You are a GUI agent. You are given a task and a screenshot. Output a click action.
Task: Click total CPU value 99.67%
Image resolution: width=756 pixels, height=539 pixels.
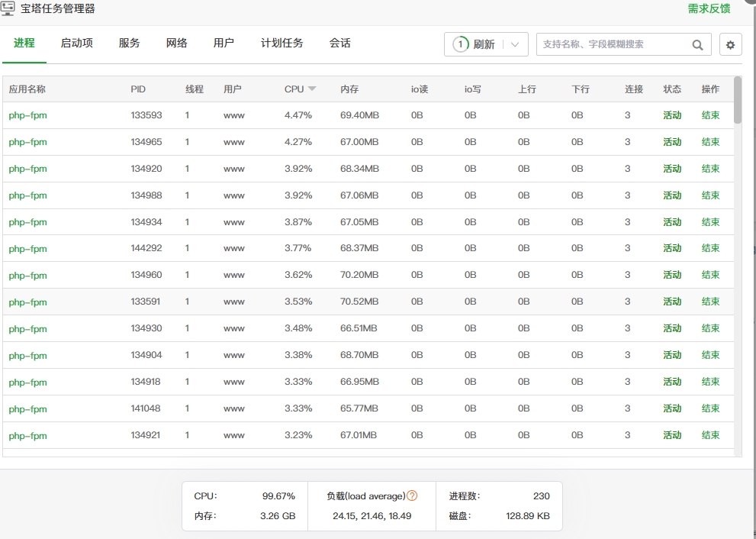coord(278,496)
